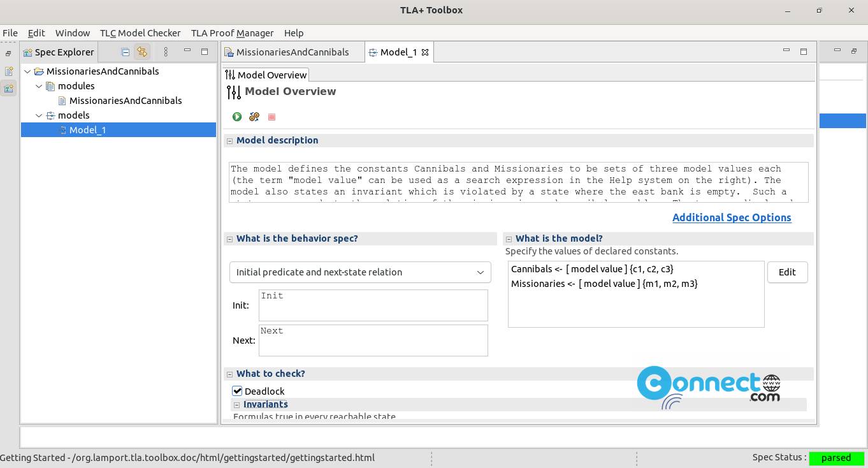The width and height of the screenshot is (868, 468).
Task: Open the Help menu
Action: click(x=294, y=33)
